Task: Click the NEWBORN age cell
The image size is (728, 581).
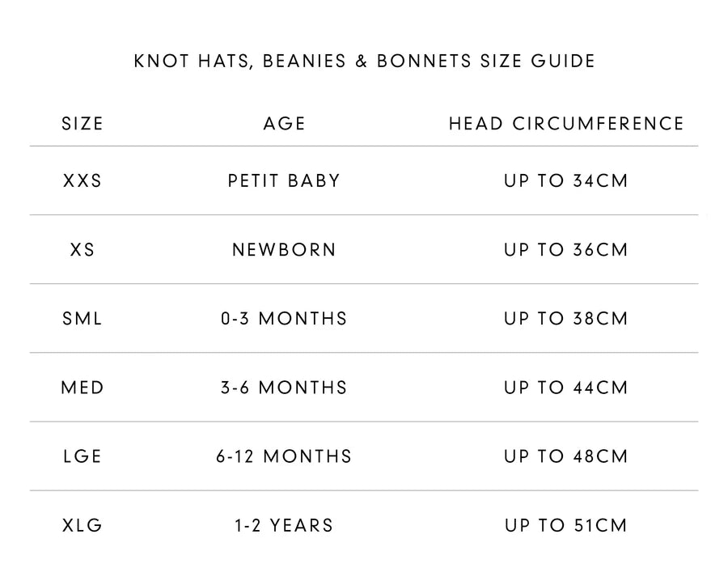Action: pos(284,250)
